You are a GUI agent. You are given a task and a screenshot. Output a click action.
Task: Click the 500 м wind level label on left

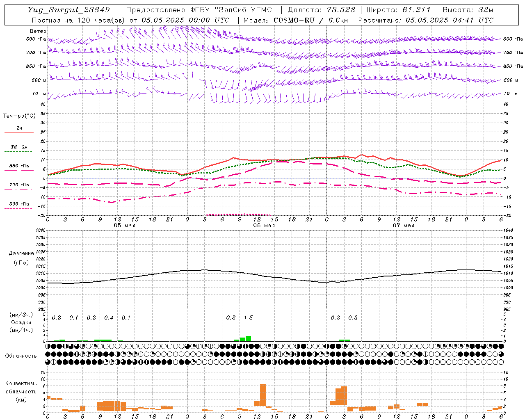pos(39,80)
